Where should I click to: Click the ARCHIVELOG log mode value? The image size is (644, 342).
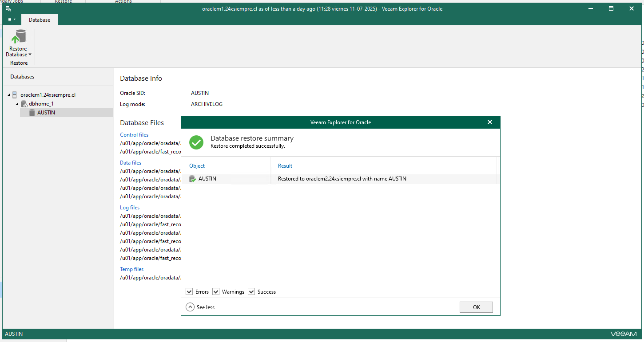207,104
